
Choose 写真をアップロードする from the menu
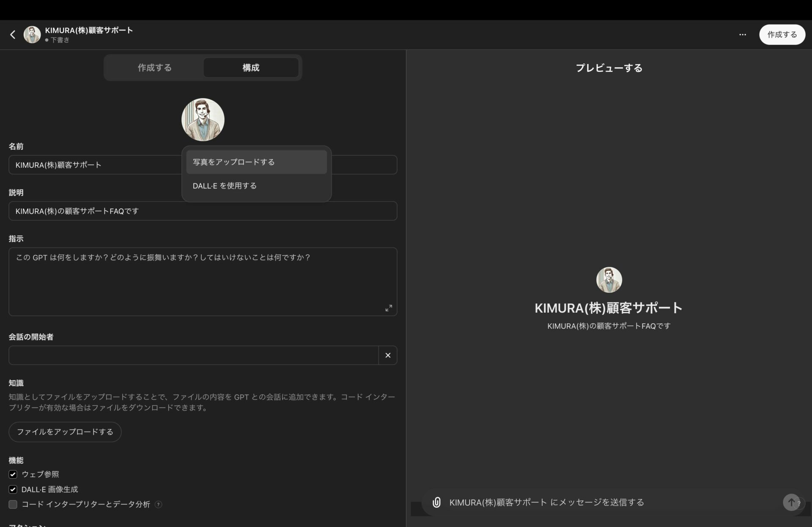pyautogui.click(x=256, y=162)
